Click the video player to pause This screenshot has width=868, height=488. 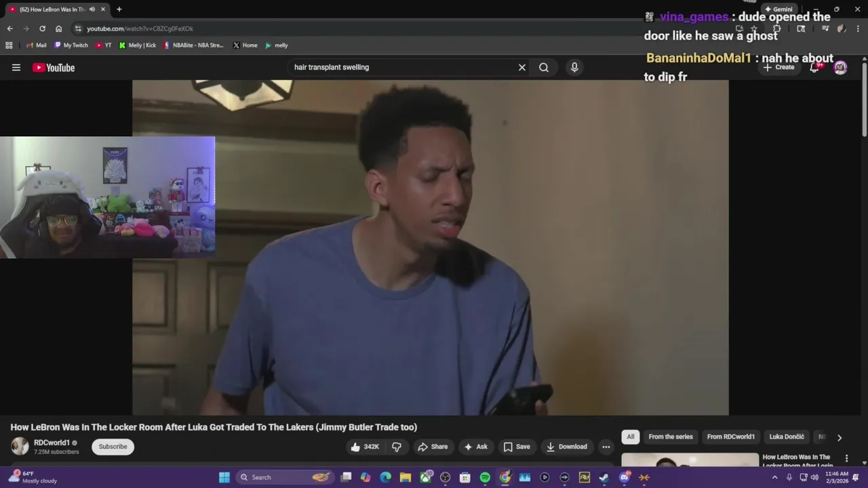[430, 247]
